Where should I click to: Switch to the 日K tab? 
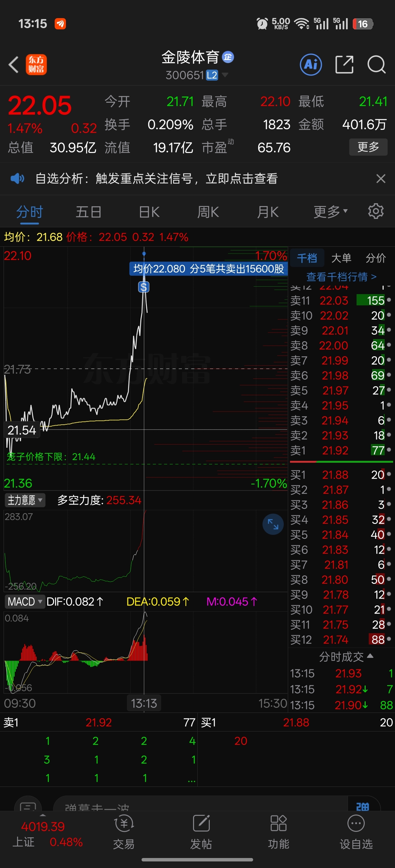coord(149,212)
